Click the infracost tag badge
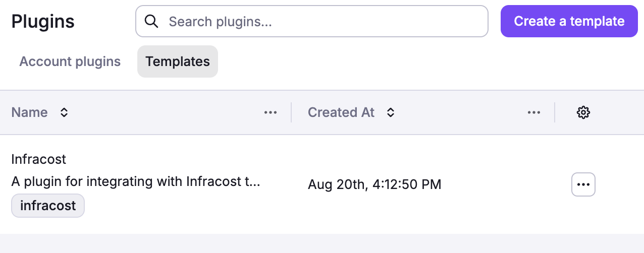Screen dimensions: 644x253 48,206
